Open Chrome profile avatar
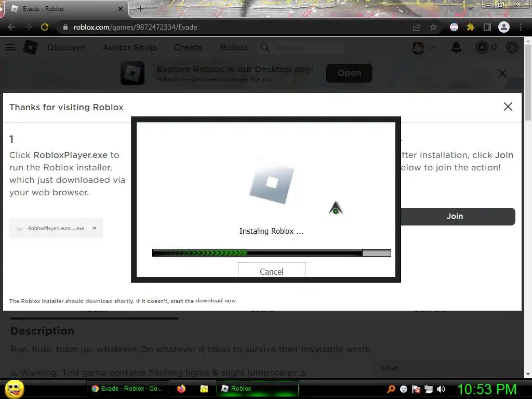Image resolution: width=532 pixels, height=399 pixels. pos(504,27)
